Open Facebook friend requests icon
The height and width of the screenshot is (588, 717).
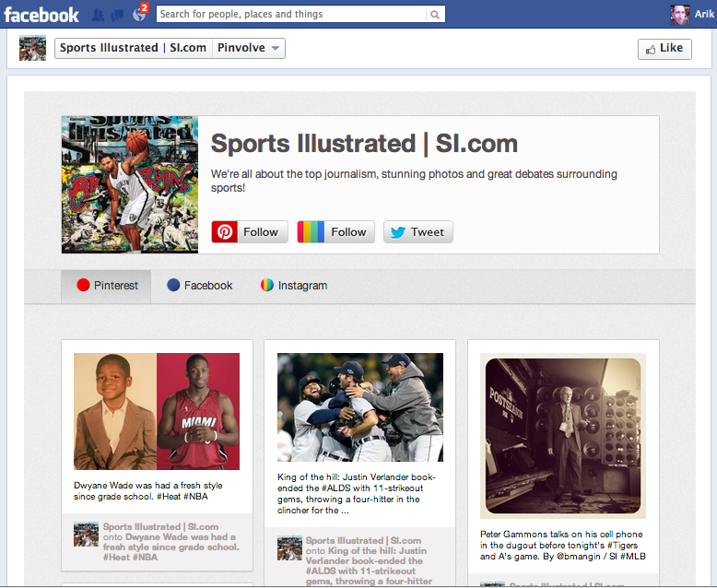pyautogui.click(x=98, y=15)
